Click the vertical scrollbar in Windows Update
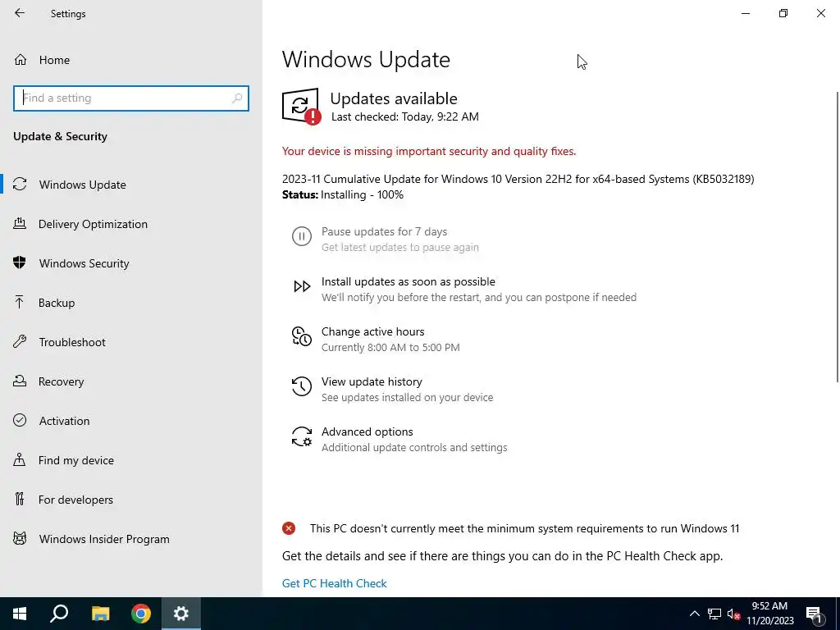Viewport: 840px width, 630px height. (x=837, y=237)
